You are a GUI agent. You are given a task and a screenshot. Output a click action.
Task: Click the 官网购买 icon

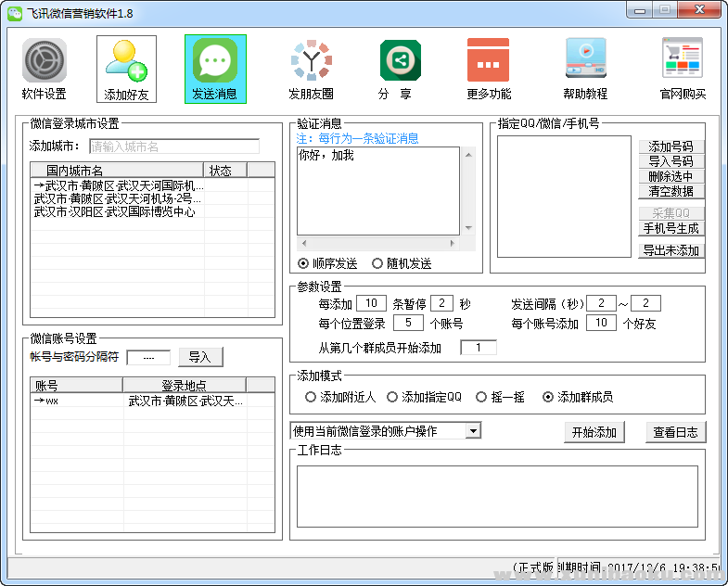pos(683,61)
